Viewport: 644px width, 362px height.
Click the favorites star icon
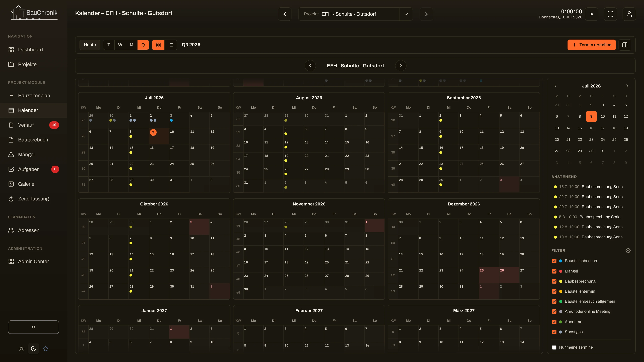45,349
